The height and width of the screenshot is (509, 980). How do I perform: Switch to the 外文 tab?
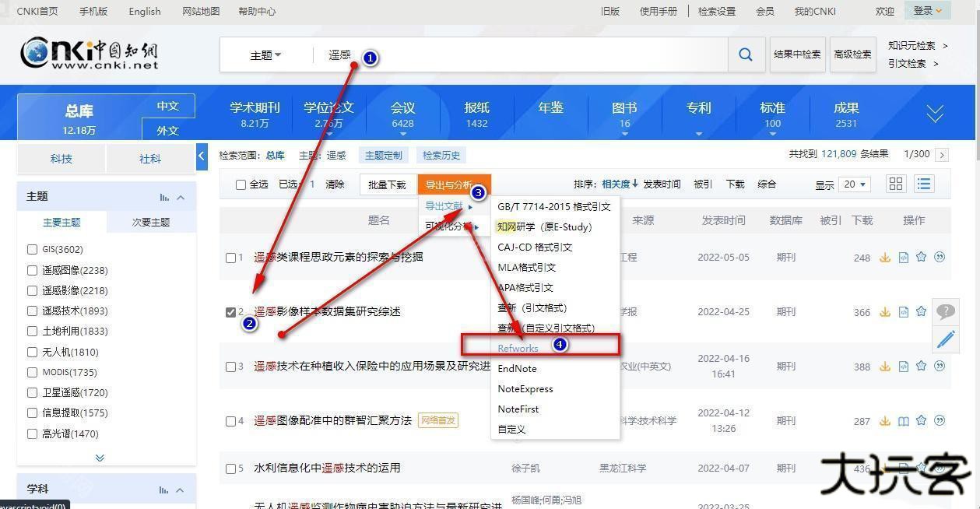coord(168,130)
